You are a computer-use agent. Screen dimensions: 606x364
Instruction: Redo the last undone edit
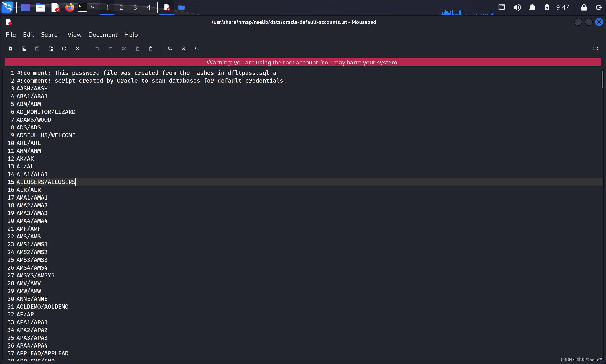tap(110, 48)
